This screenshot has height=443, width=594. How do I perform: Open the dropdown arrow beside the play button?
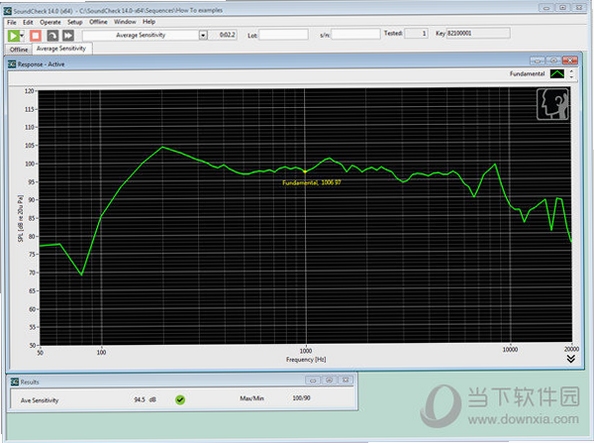coord(22,36)
